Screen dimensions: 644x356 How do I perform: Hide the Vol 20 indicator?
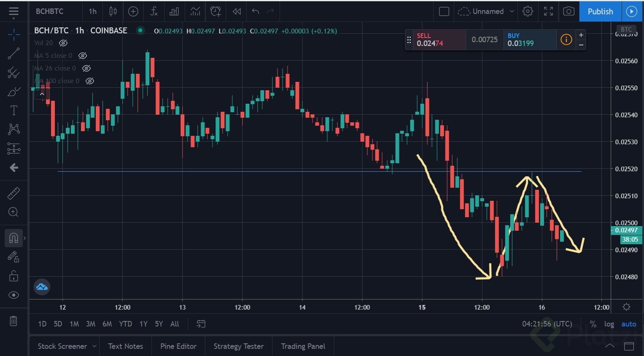coord(63,43)
